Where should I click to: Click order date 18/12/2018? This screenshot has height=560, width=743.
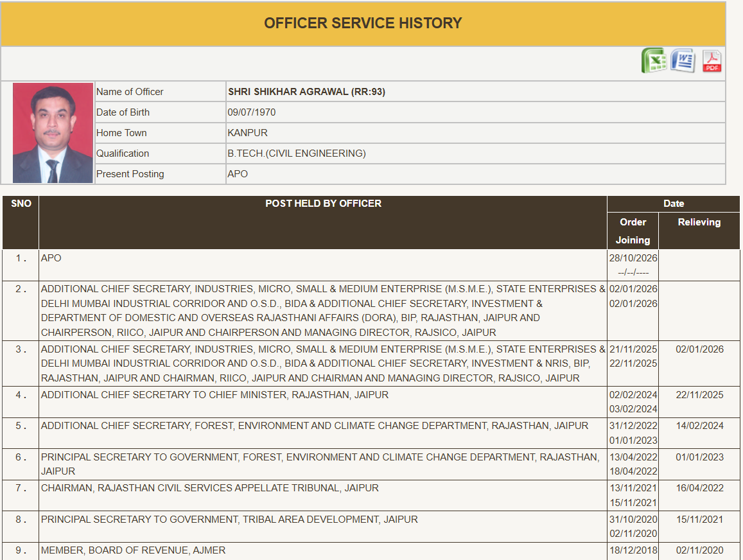tap(633, 550)
